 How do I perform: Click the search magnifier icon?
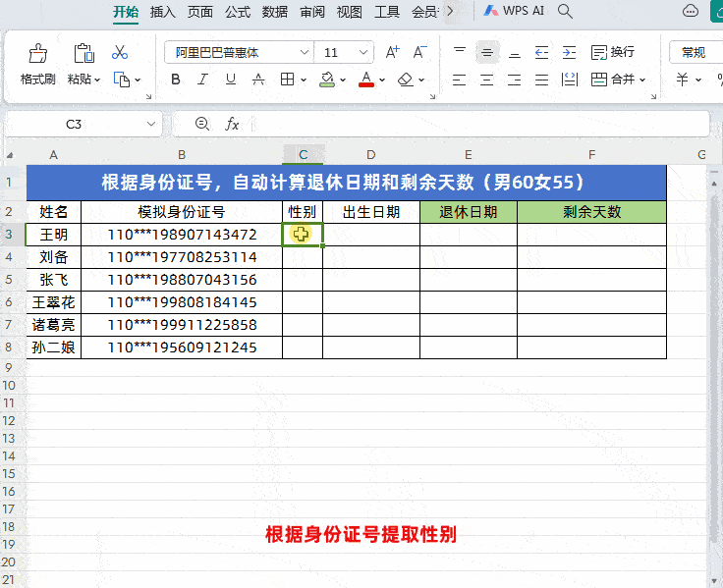click(x=565, y=11)
